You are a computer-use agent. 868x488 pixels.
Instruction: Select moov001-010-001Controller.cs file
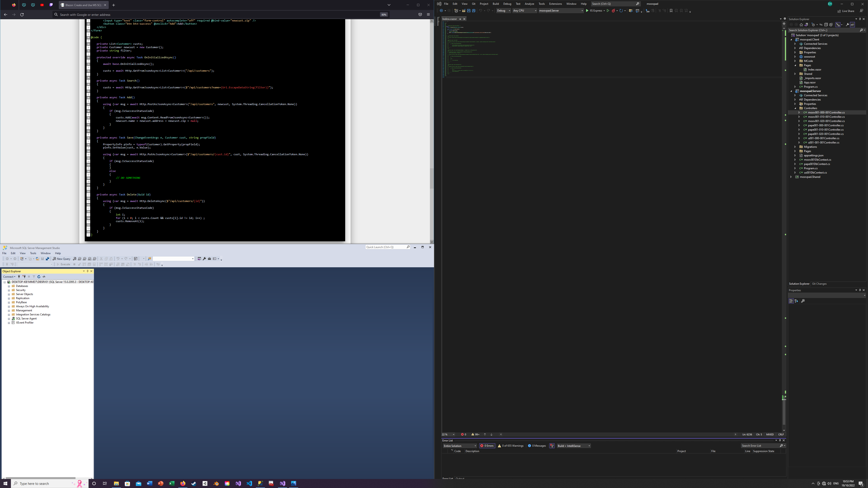point(826,117)
